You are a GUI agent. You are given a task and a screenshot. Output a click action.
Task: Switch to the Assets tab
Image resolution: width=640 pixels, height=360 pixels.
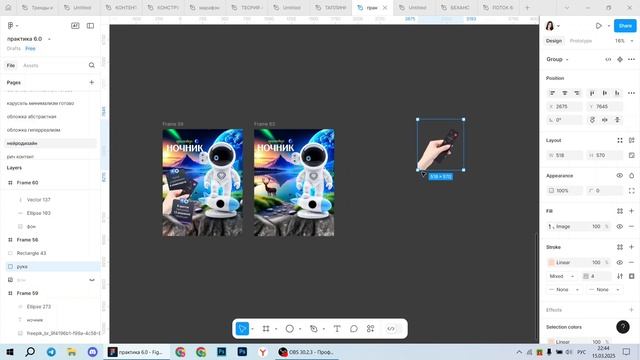coord(31,65)
